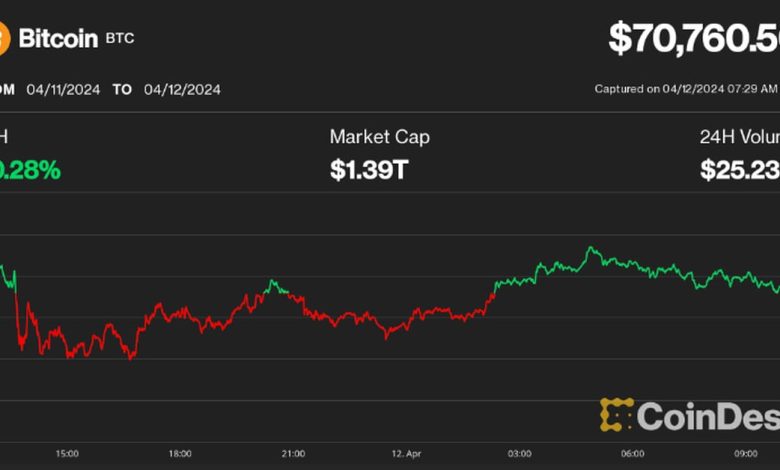Open the 04/12/2024 end date field

pos(182,89)
